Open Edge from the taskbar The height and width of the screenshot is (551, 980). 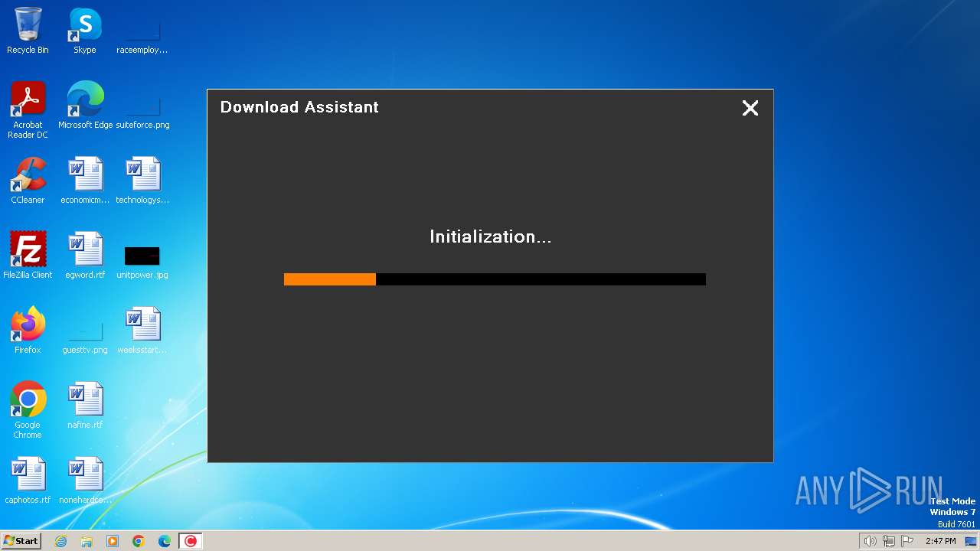(165, 541)
